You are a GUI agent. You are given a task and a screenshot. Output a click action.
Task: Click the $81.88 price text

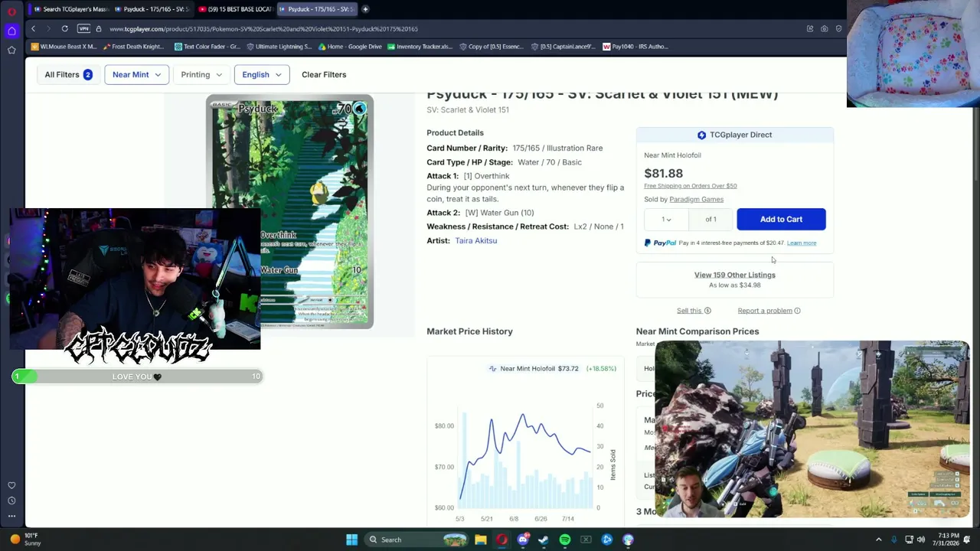[663, 174]
